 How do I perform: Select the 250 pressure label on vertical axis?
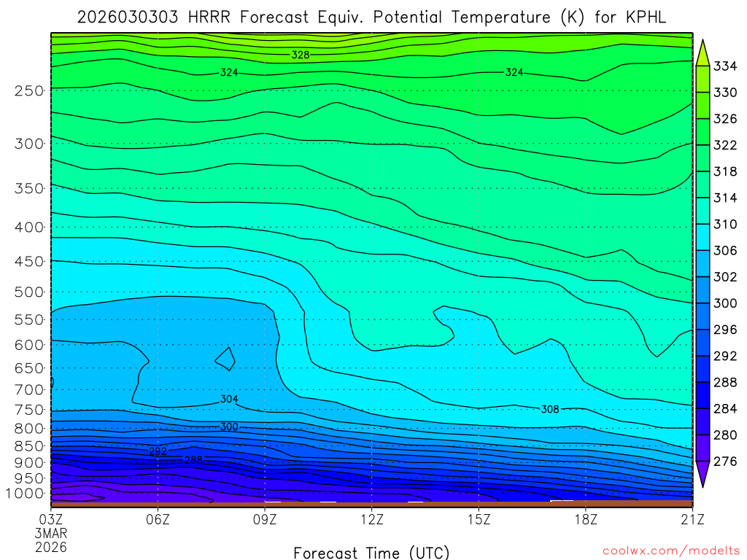[29, 90]
